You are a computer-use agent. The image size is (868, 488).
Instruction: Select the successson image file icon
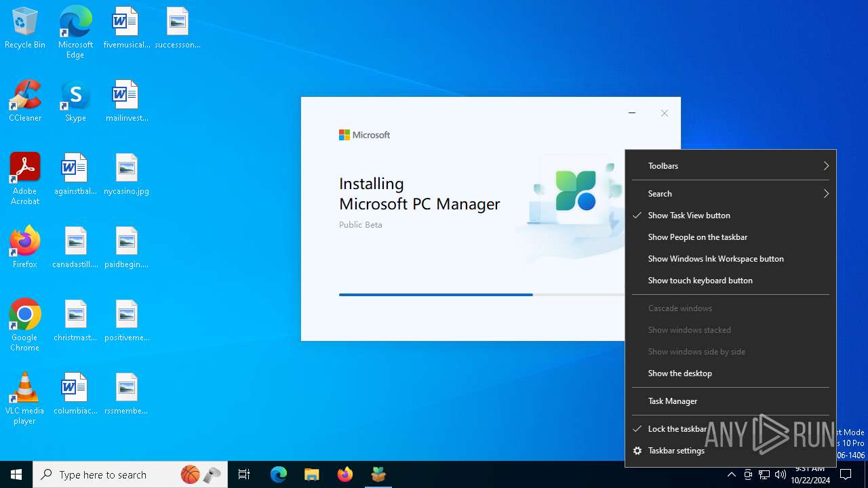tap(178, 28)
